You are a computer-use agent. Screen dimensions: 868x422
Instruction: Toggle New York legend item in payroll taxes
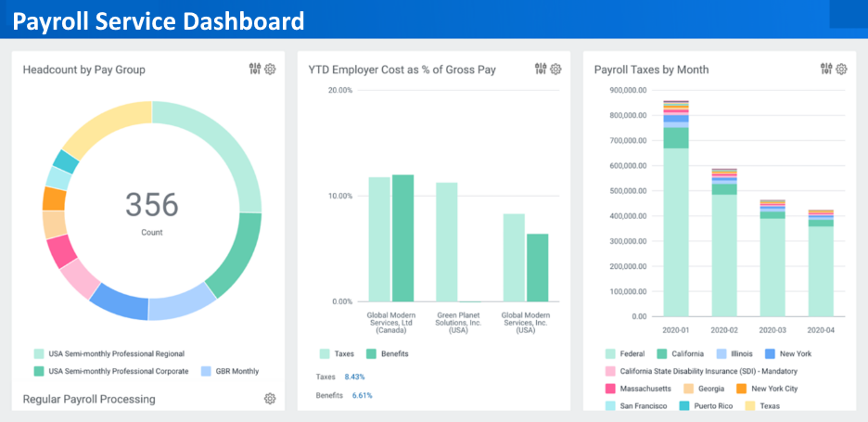point(787,353)
